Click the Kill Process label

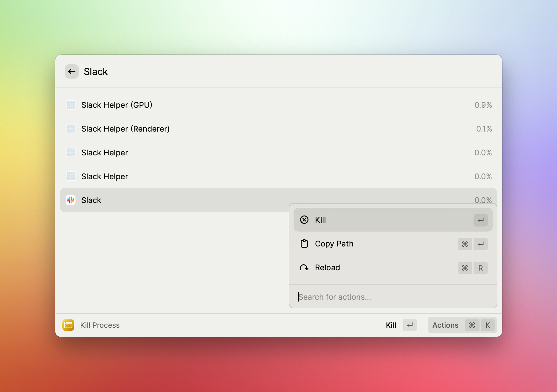tap(100, 325)
